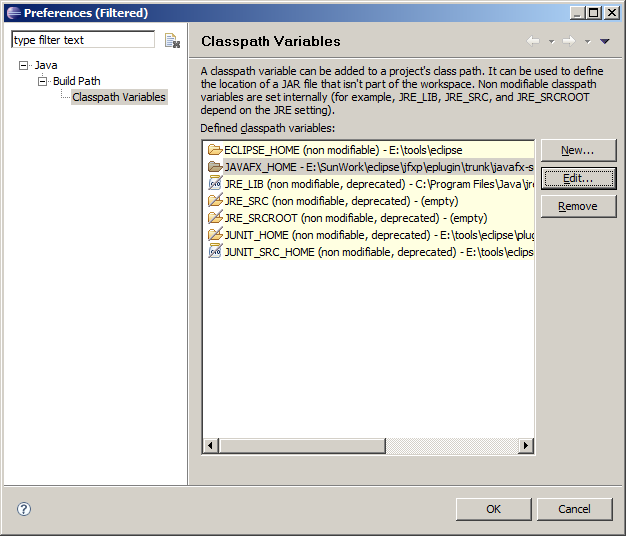The width and height of the screenshot is (626, 536).
Task: Collapse the Java tree node
Action: point(24,66)
